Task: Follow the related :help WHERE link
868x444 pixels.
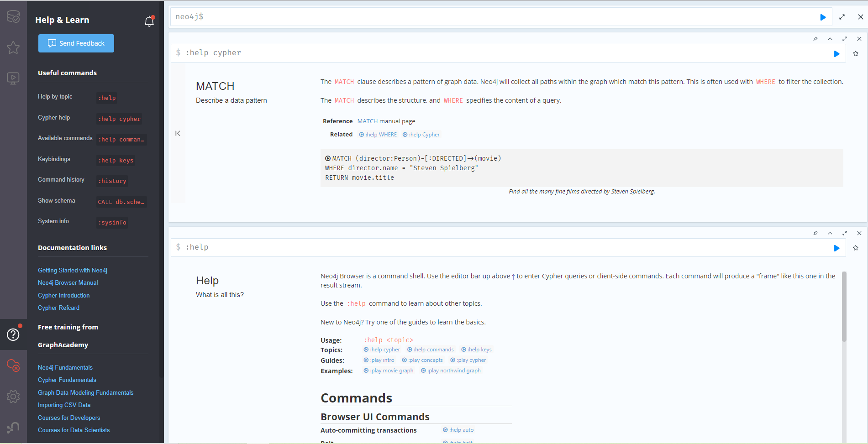Action: [x=378, y=135]
